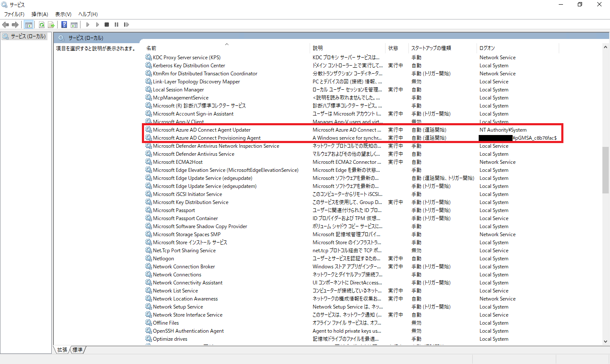Select Network Store Interface Service
Image resolution: width=610 pixels, height=364 pixels.
[188, 314]
